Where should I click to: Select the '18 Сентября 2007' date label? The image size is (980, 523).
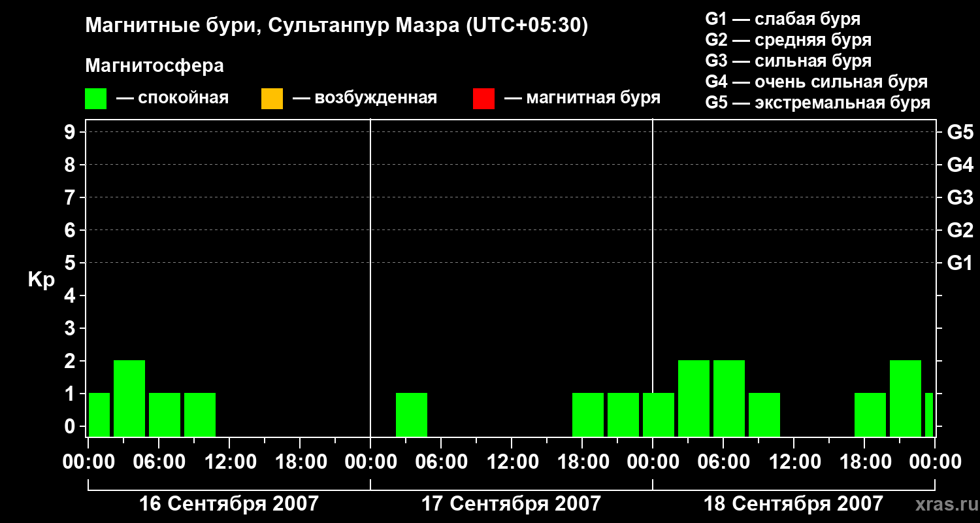(793, 504)
